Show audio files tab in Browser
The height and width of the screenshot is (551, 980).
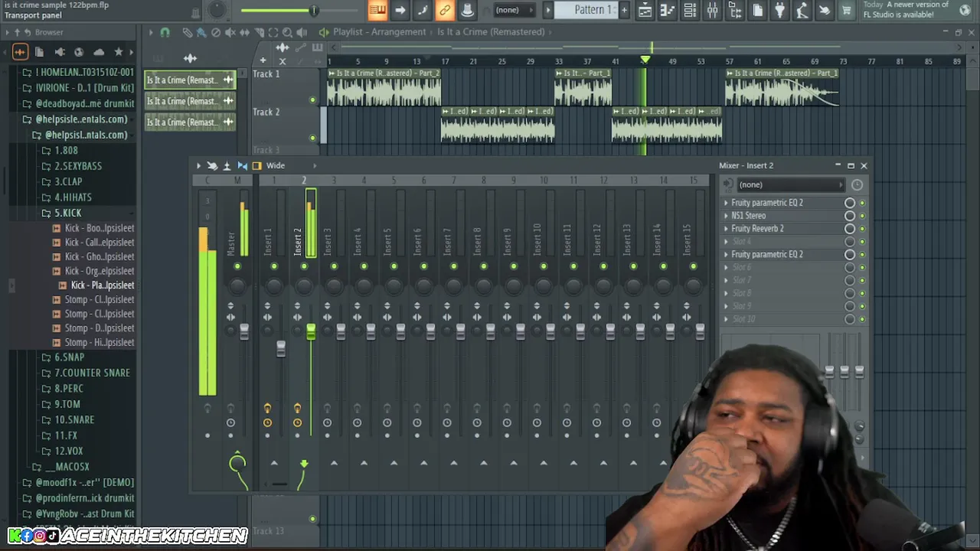click(x=20, y=52)
